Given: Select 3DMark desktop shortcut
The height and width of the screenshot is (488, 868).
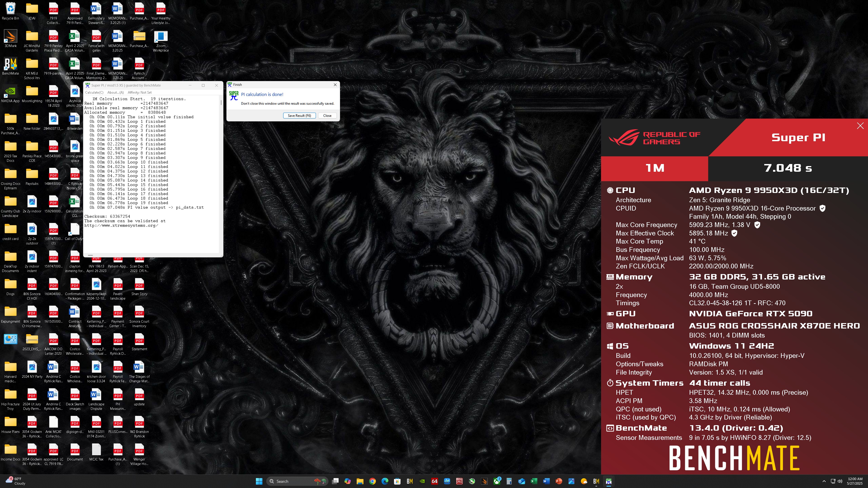Looking at the screenshot, I should tap(10, 39).
